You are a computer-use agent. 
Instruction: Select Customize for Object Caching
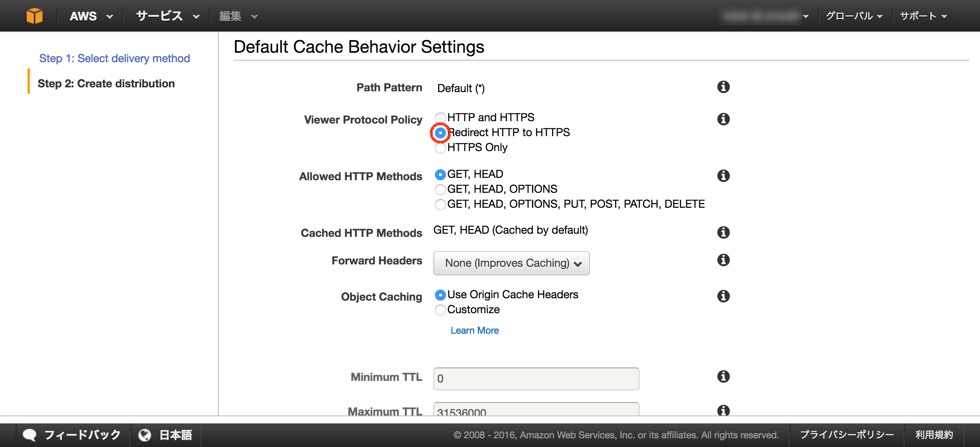point(440,310)
